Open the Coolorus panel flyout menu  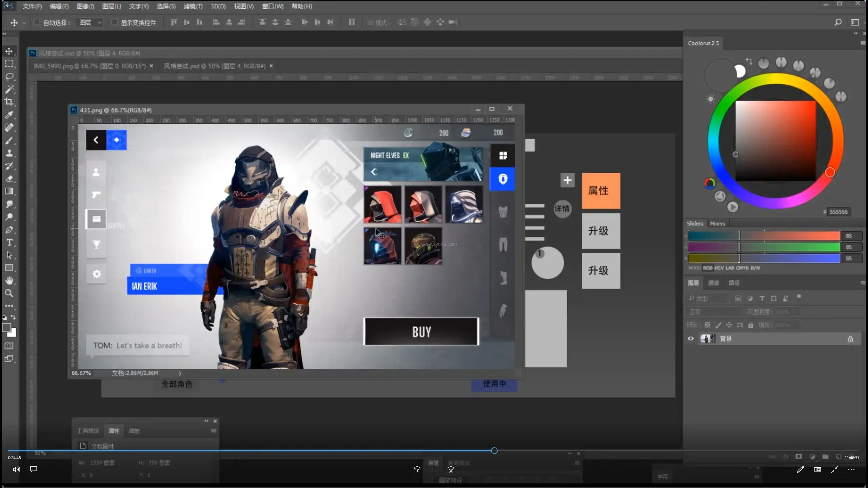coord(863,43)
